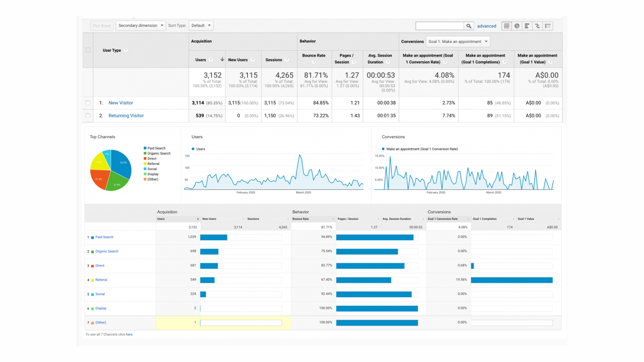Click help icon next to User Type
This screenshot has width=644, height=362.
pyautogui.click(x=126, y=50)
